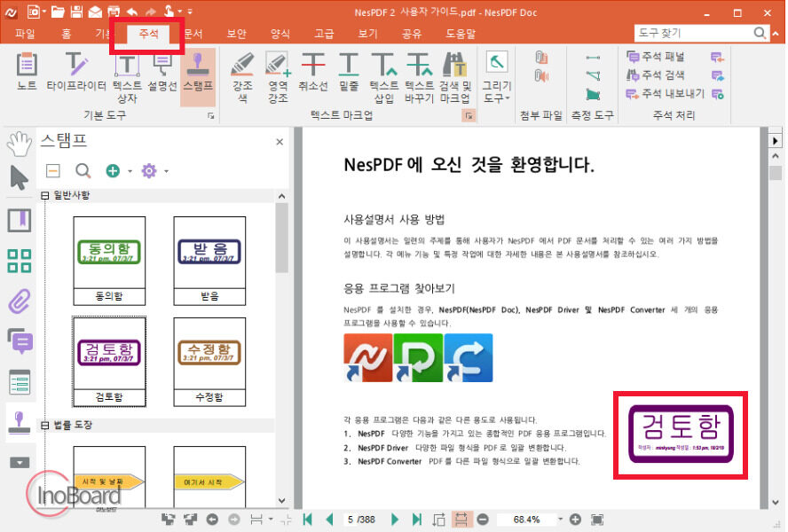Click the attach sound paperclip icon
The height and width of the screenshot is (532, 788).
(x=541, y=76)
